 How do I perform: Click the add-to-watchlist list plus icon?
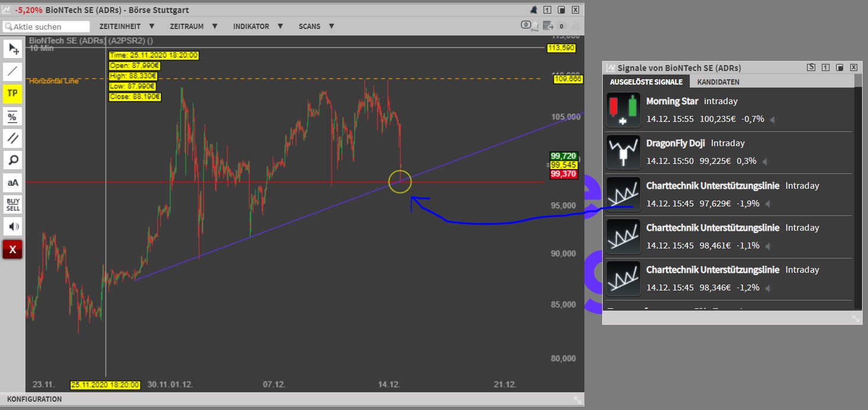tap(548, 25)
